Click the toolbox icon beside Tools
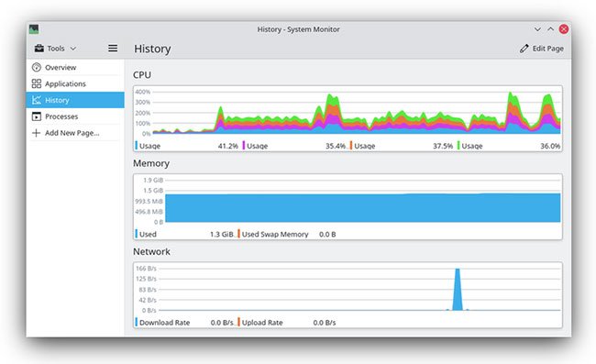 [x=39, y=49]
